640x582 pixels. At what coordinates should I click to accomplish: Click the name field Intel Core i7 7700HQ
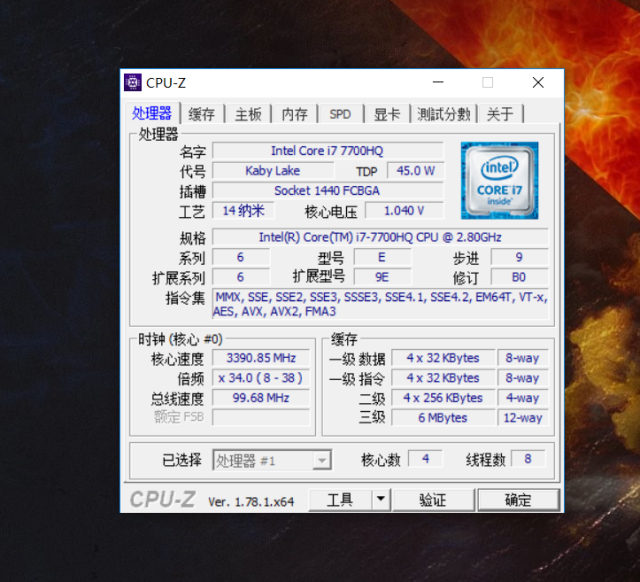327,151
